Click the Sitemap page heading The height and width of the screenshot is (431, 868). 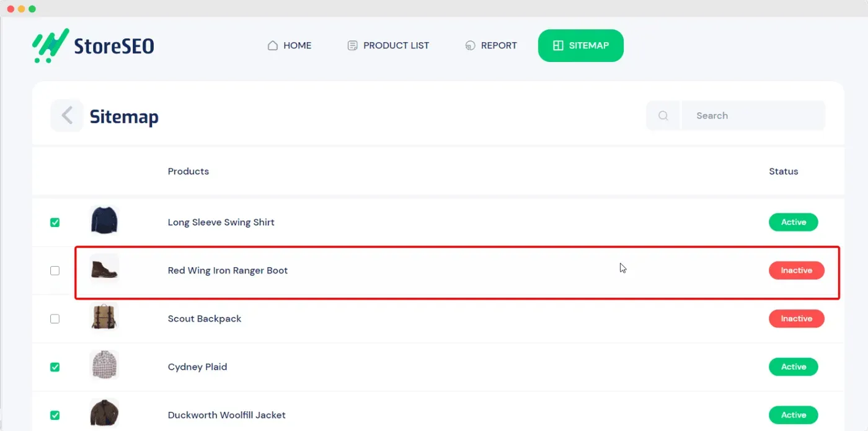tap(124, 117)
